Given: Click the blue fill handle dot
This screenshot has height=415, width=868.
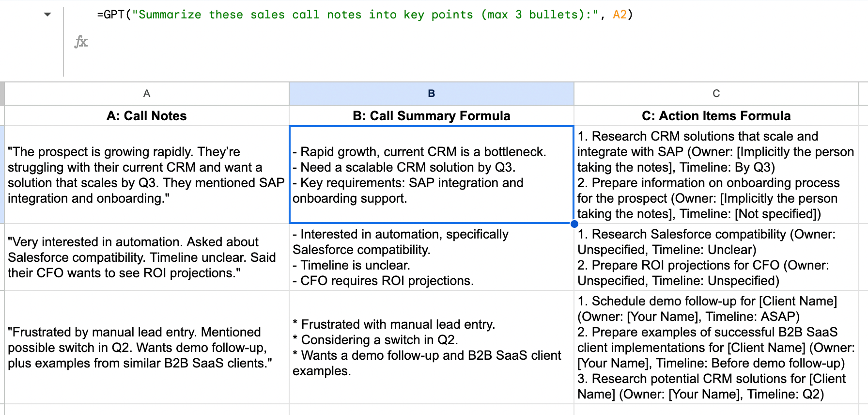Looking at the screenshot, I should (574, 223).
